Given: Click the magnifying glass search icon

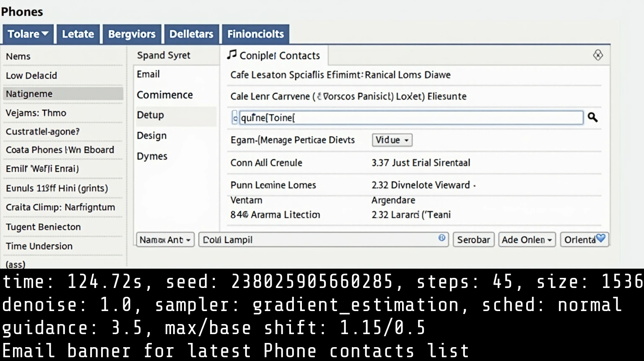Looking at the screenshot, I should coord(592,118).
